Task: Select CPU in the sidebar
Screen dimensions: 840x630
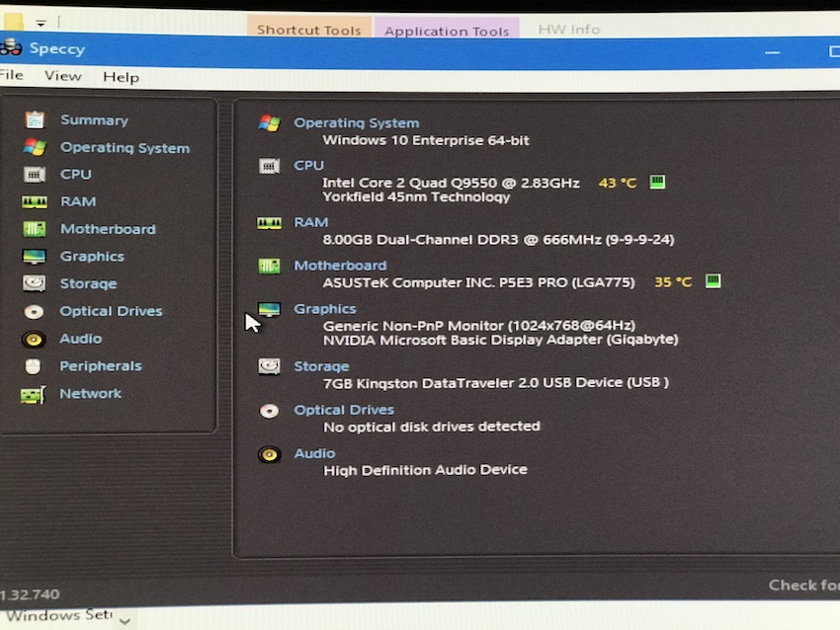Action: point(75,175)
